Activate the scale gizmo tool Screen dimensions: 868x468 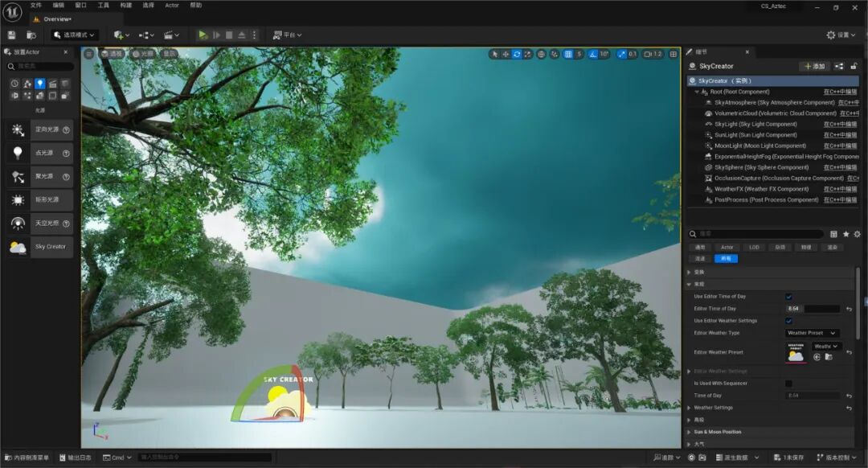(527, 54)
